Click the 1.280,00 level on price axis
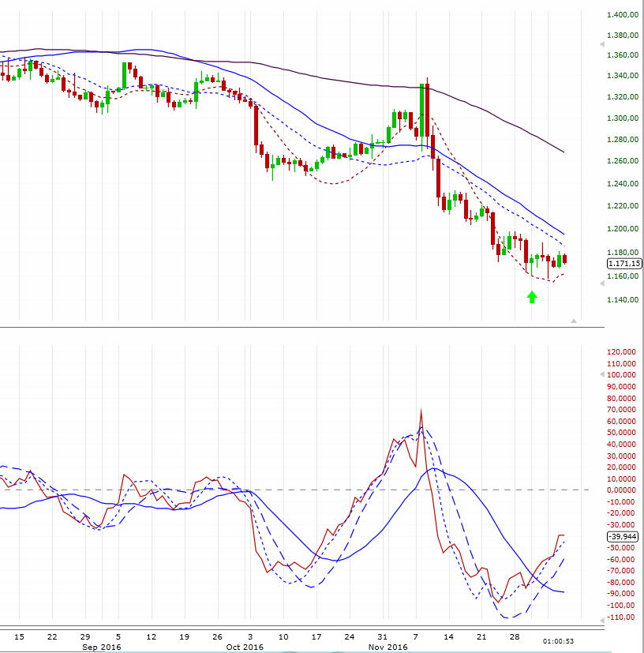The image size is (644, 653). click(623, 141)
